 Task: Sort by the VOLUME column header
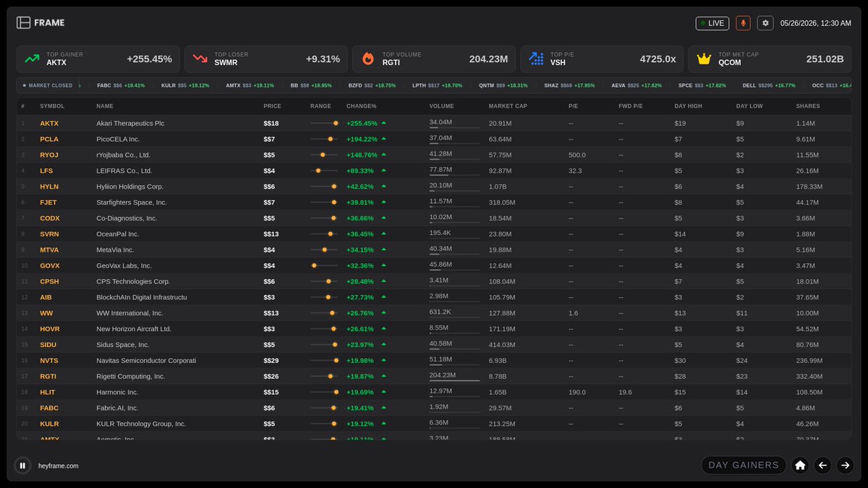(x=441, y=106)
